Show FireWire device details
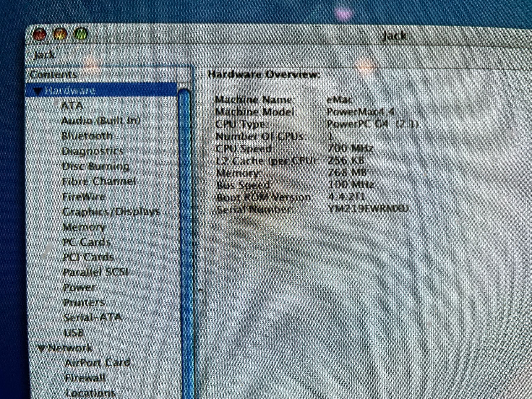The width and height of the screenshot is (532, 399). 84,197
